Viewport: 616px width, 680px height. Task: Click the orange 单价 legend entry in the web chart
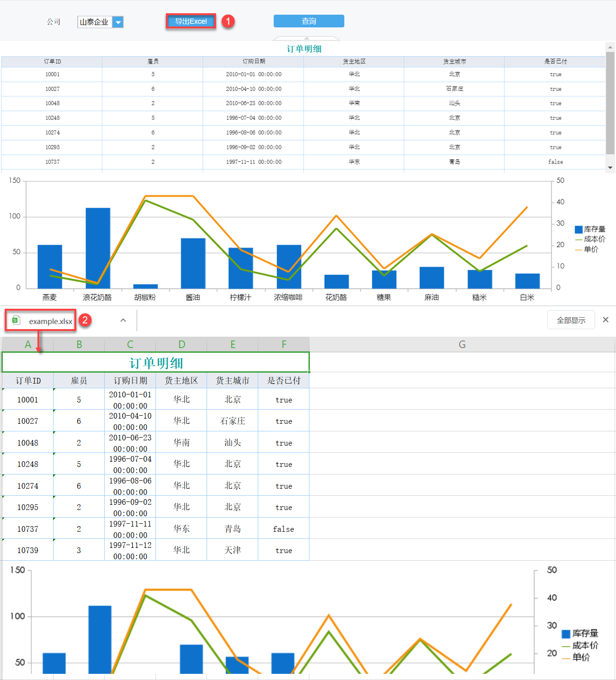click(587, 250)
